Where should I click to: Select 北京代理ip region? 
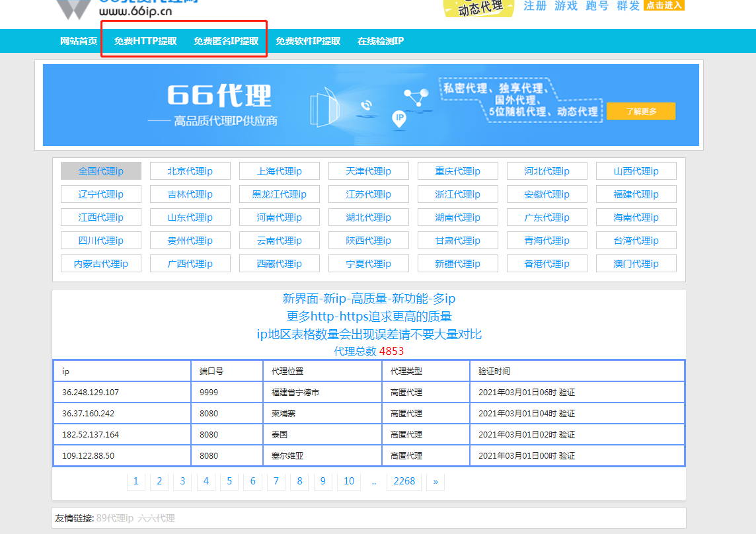click(x=190, y=171)
